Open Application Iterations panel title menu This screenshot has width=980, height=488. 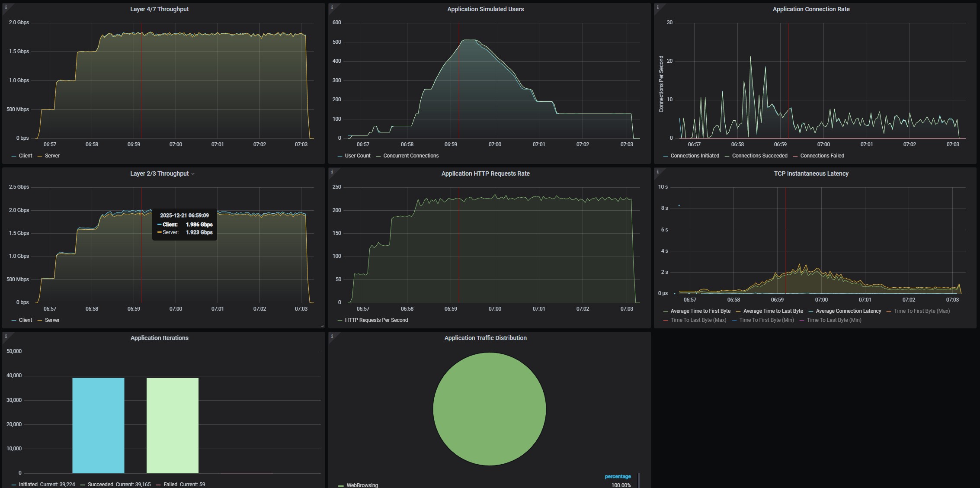pos(159,338)
